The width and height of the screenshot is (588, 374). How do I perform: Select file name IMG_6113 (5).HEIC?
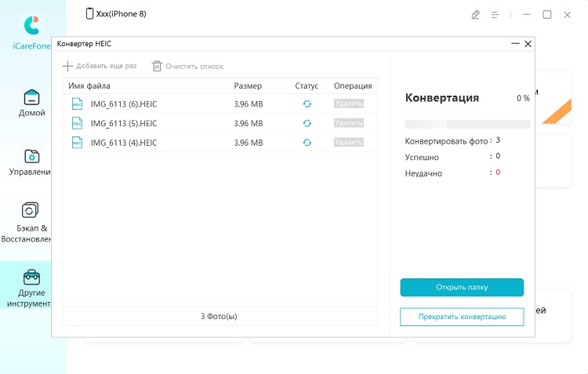pyautogui.click(x=124, y=123)
